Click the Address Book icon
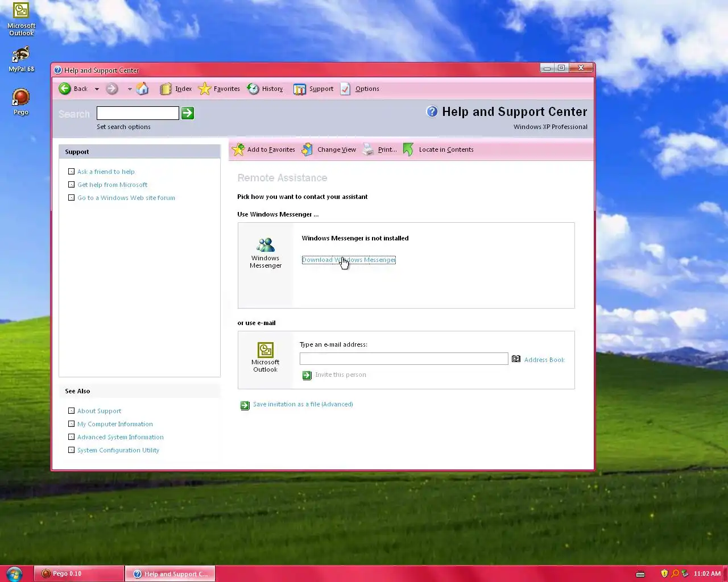728x582 pixels. tap(516, 359)
